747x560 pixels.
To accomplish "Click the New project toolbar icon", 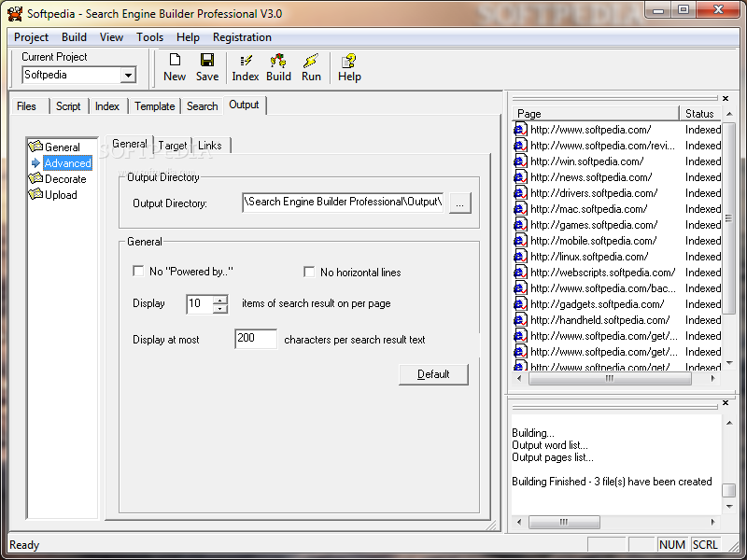I will pos(175,60).
